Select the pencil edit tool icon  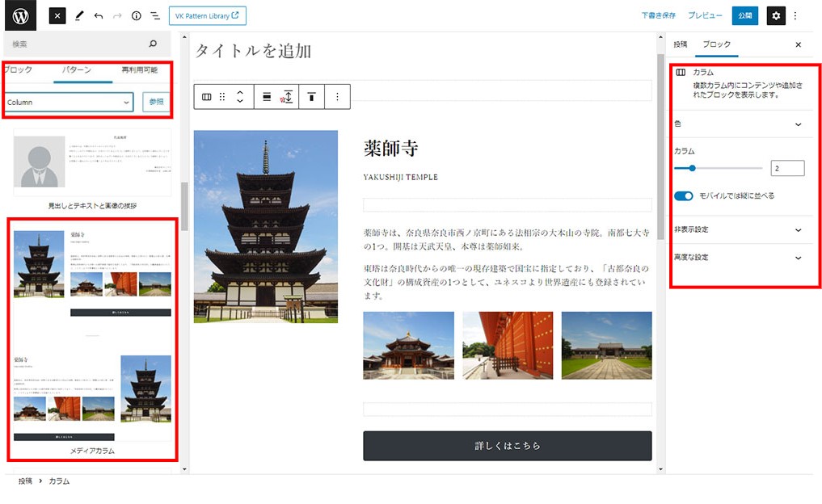79,16
